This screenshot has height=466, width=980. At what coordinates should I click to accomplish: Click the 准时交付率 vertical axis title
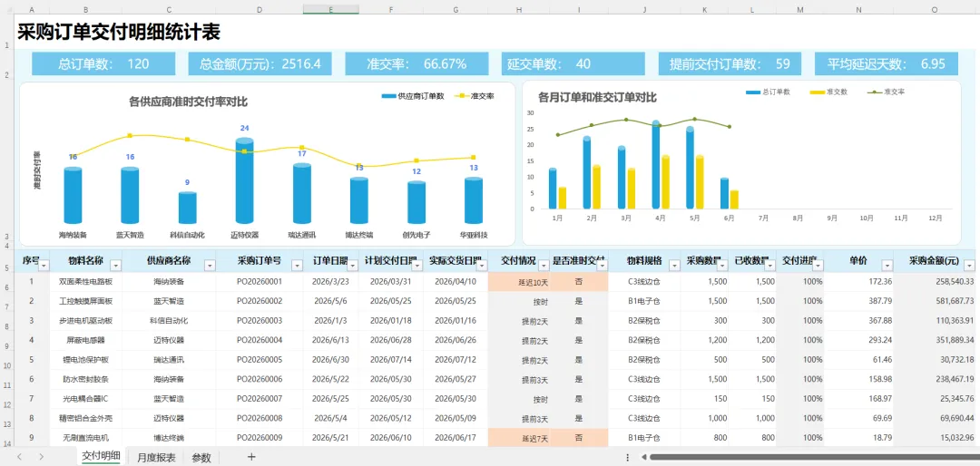pyautogui.click(x=37, y=170)
